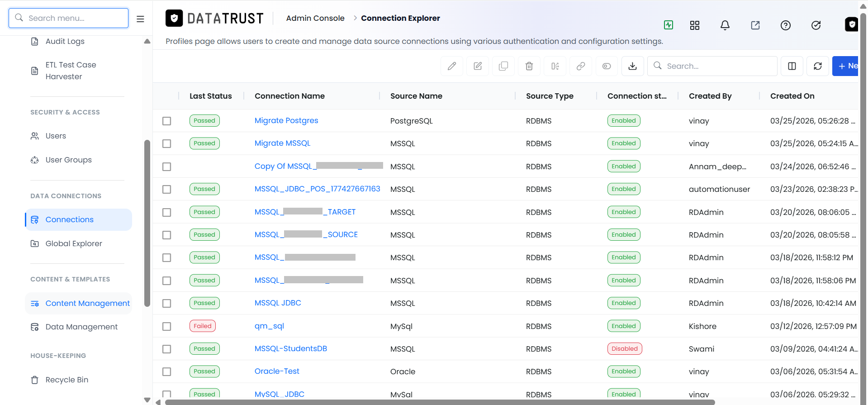Focus the Search menu input
868x405 pixels.
pyautogui.click(x=68, y=18)
